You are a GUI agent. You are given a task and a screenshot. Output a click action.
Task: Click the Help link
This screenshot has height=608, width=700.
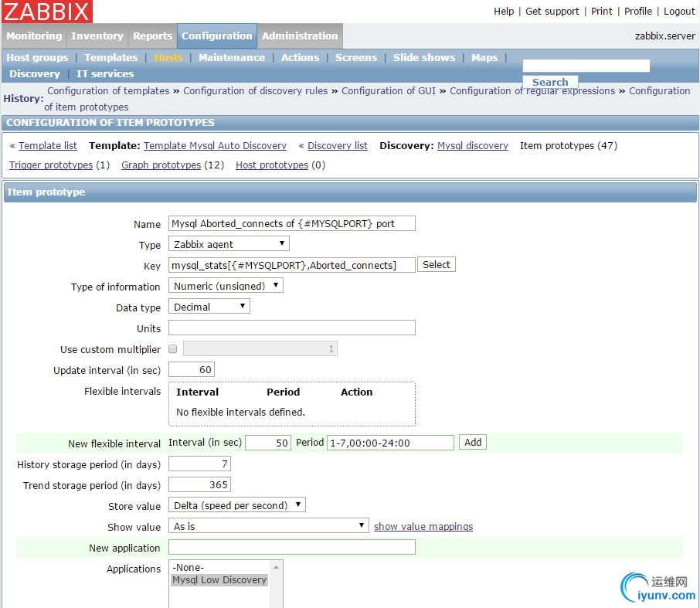coord(504,11)
